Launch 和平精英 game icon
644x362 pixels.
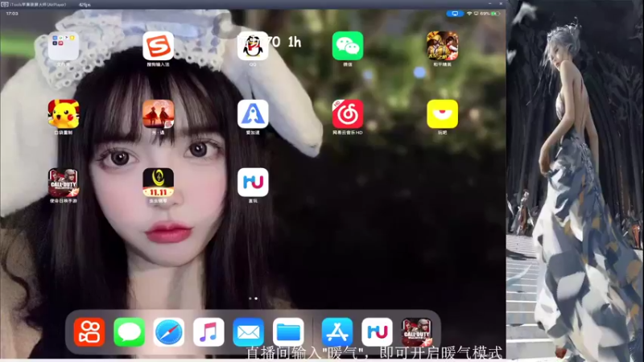tap(442, 46)
